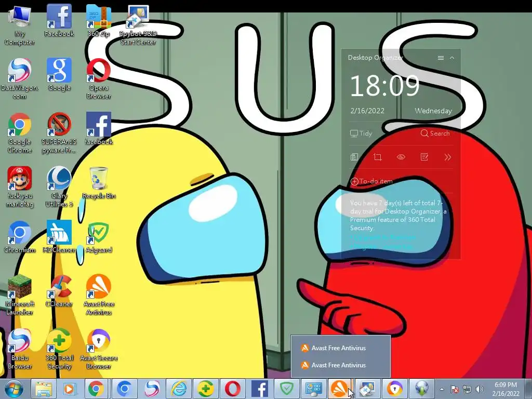
Task: Open 360 Total Security from the taskbar
Action: (x=206, y=389)
